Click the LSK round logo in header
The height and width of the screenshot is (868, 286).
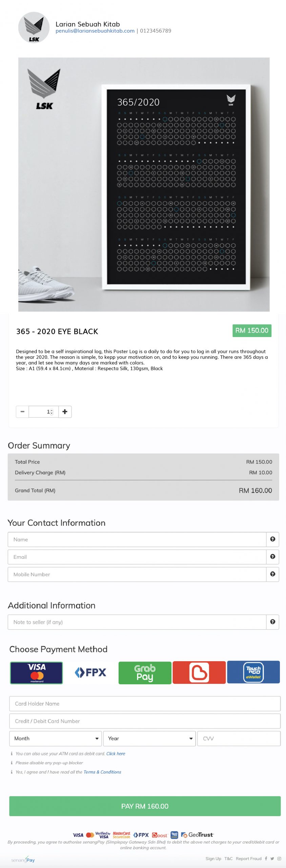(34, 27)
